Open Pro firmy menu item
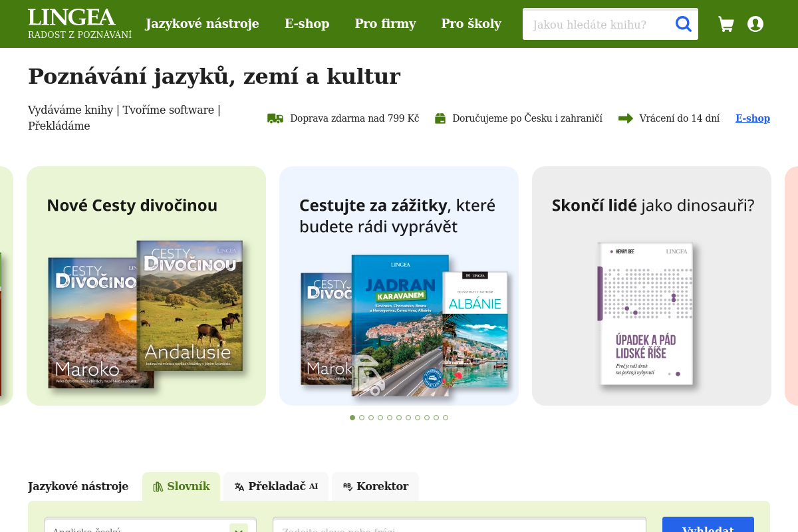 [x=385, y=24]
